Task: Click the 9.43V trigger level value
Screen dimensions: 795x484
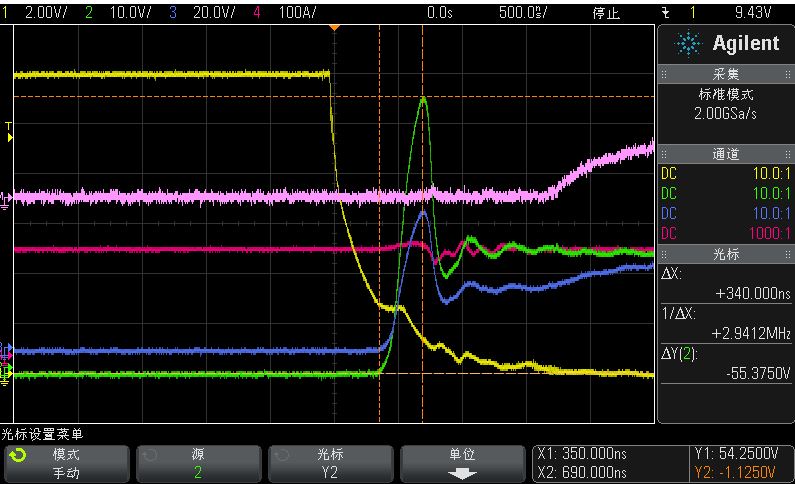Action: point(753,12)
